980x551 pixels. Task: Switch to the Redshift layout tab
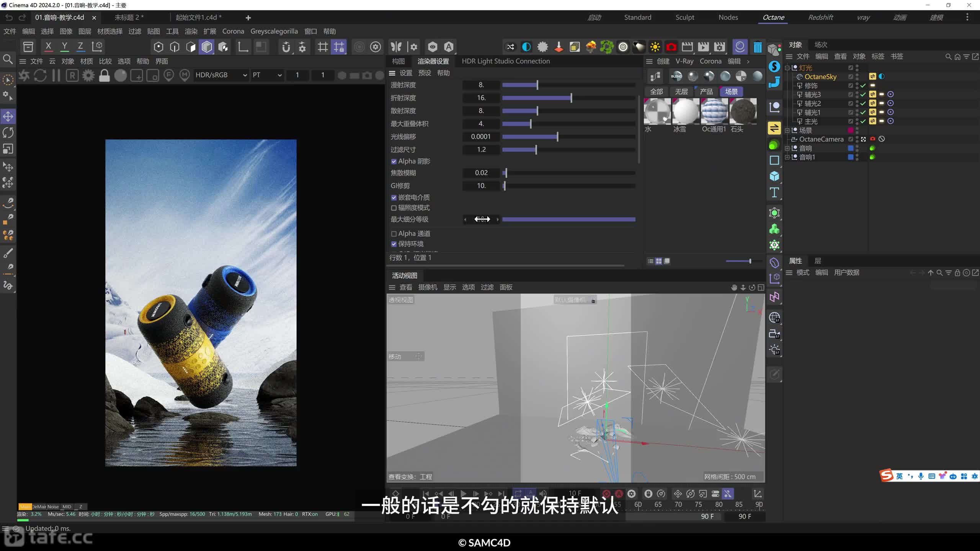[820, 17]
